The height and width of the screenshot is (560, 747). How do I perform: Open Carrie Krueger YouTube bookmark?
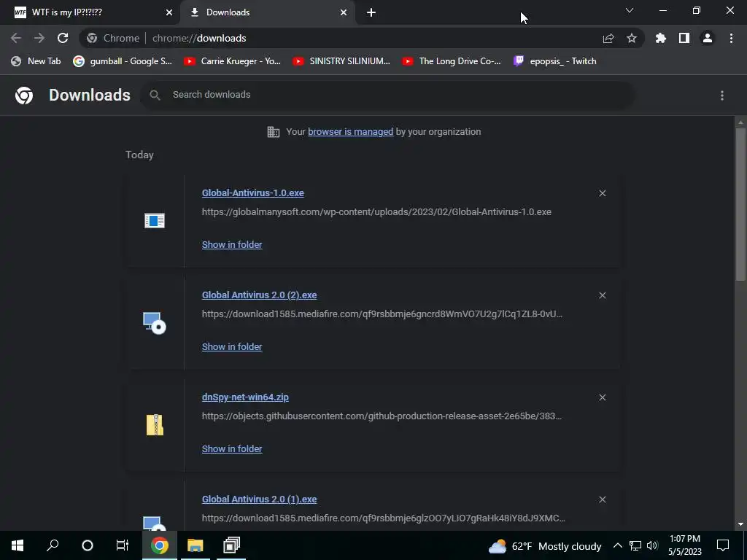pos(233,61)
